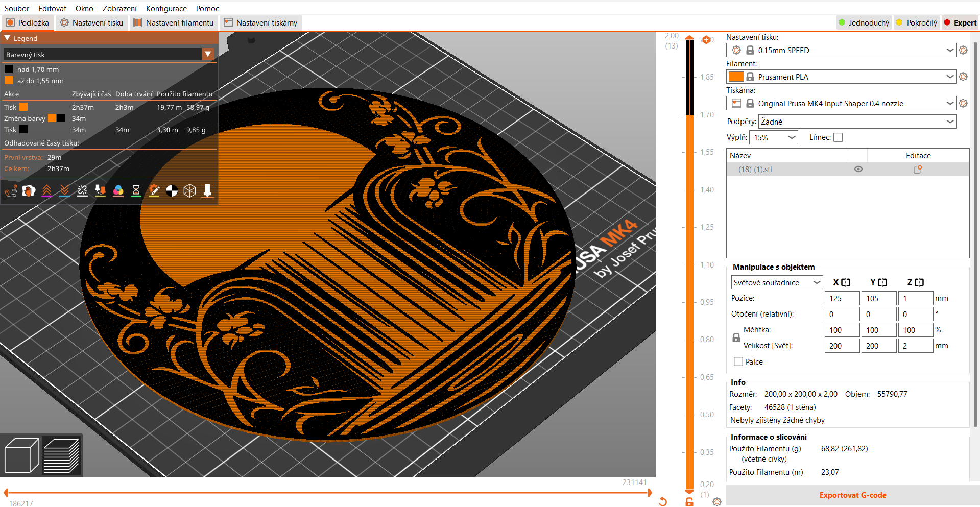Open print settings gear beside 0.15mm SPEED
This screenshot has width=980, height=507.
[963, 50]
